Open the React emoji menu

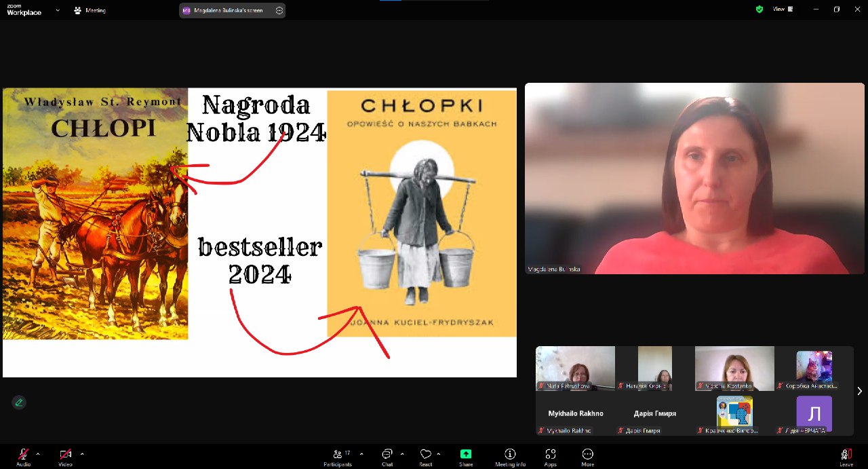point(426,457)
